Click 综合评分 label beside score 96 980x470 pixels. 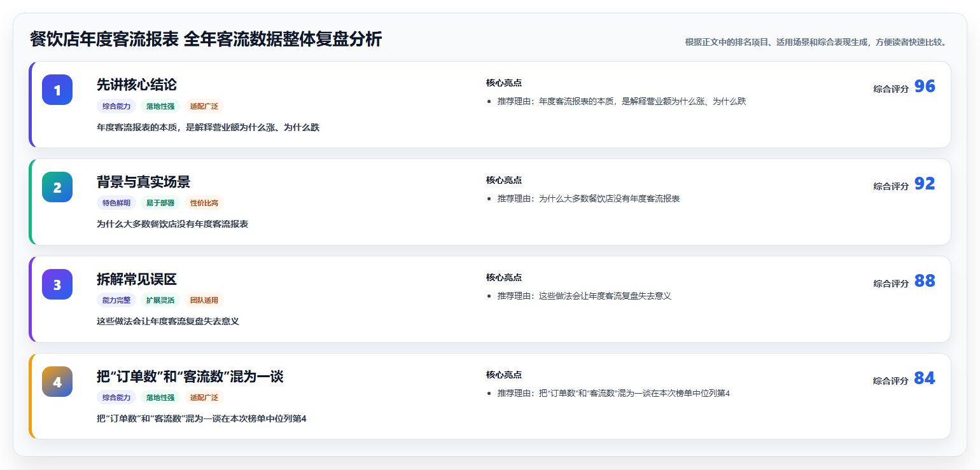point(891,89)
